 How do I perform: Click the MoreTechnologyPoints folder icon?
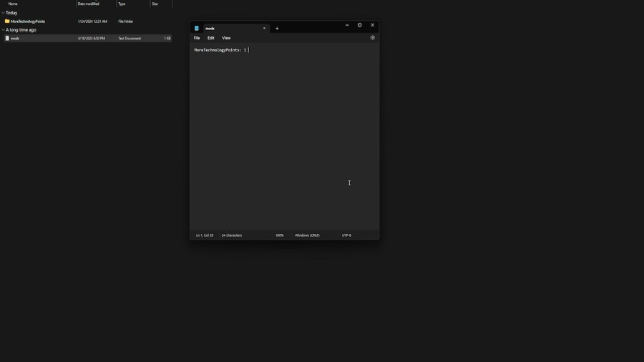[7, 21]
